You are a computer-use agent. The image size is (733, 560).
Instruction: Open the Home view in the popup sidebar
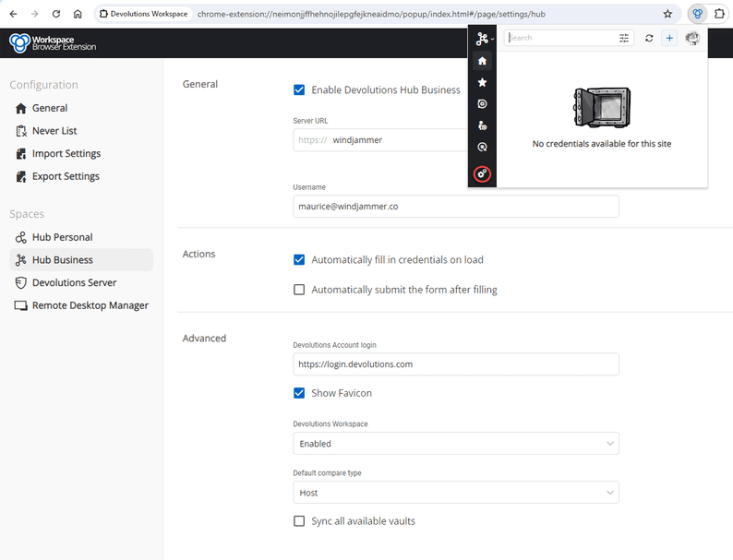482,61
